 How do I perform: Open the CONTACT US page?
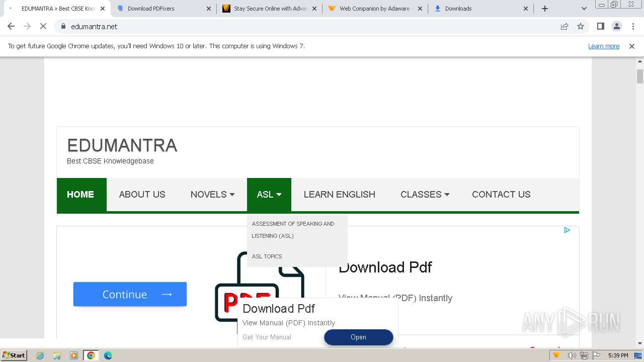click(501, 195)
